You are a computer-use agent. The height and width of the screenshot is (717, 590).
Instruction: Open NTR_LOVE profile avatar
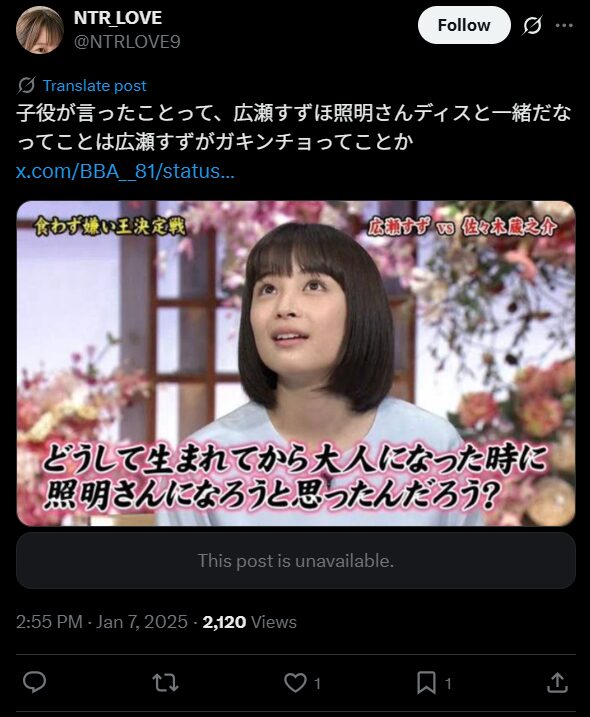[x=40, y=30]
